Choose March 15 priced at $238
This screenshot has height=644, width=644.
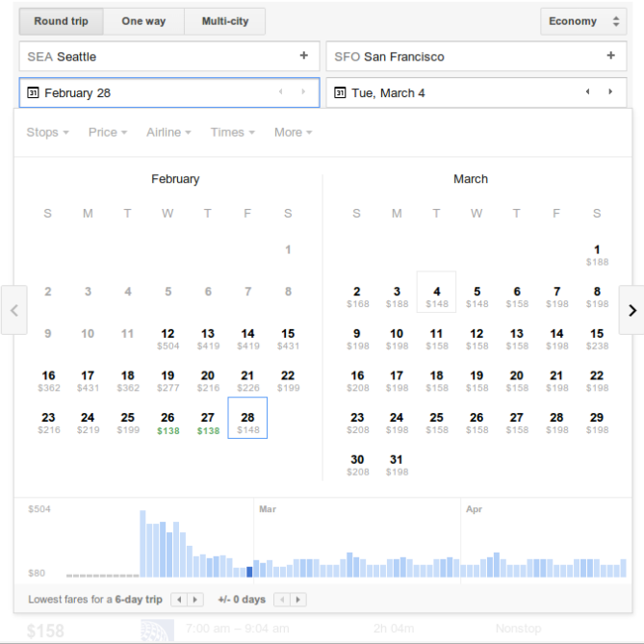[597, 338]
